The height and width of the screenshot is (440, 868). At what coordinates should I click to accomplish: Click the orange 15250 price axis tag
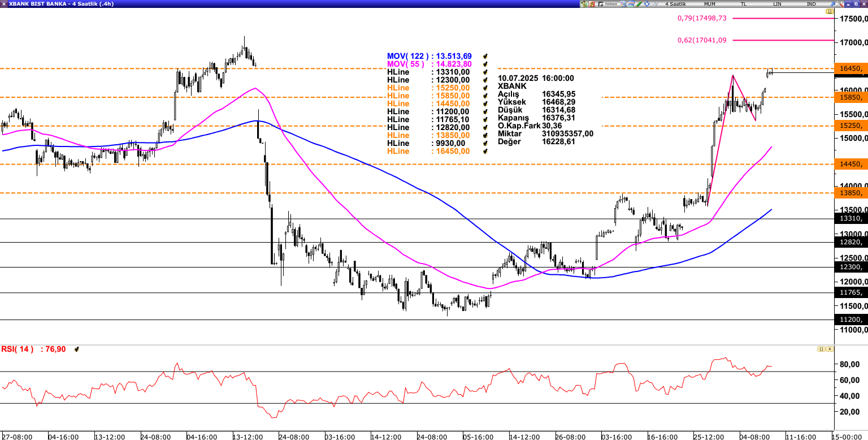[852, 126]
